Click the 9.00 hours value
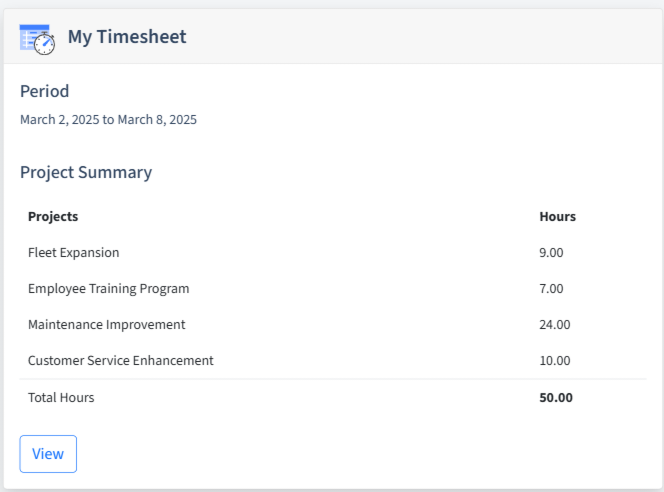 click(551, 252)
